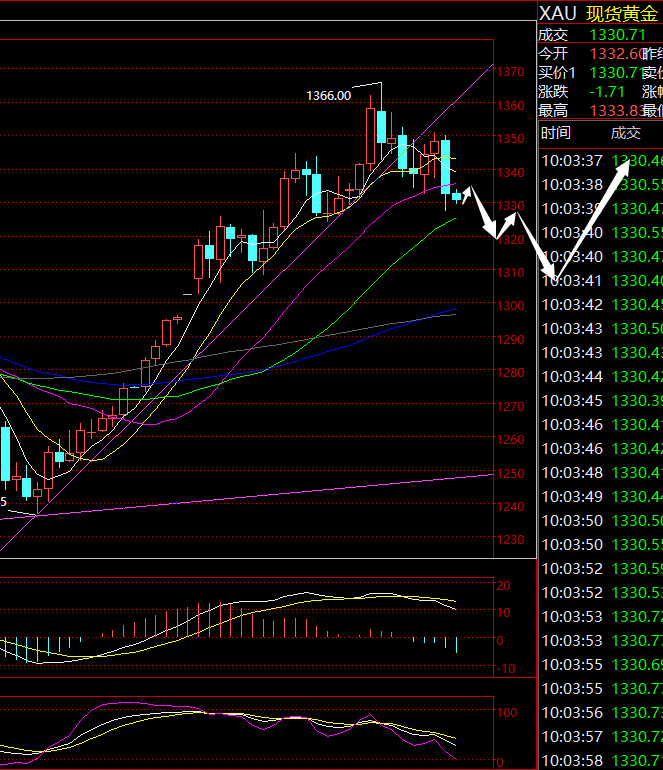Click the 买价1 bid price value
The image size is (663, 770).
pos(614,73)
